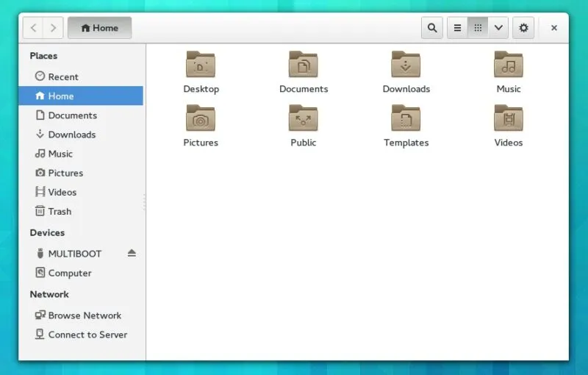
Task: Click the Computer disk icon in sidebar
Action: [x=40, y=272]
